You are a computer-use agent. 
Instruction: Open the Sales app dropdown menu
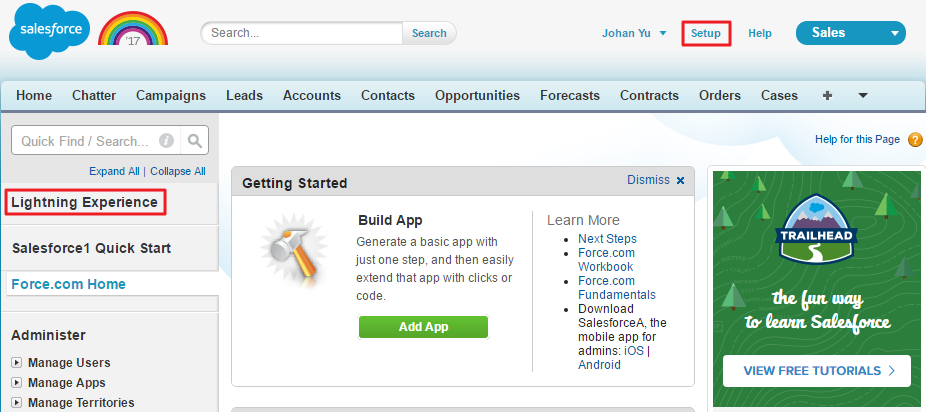pos(894,33)
